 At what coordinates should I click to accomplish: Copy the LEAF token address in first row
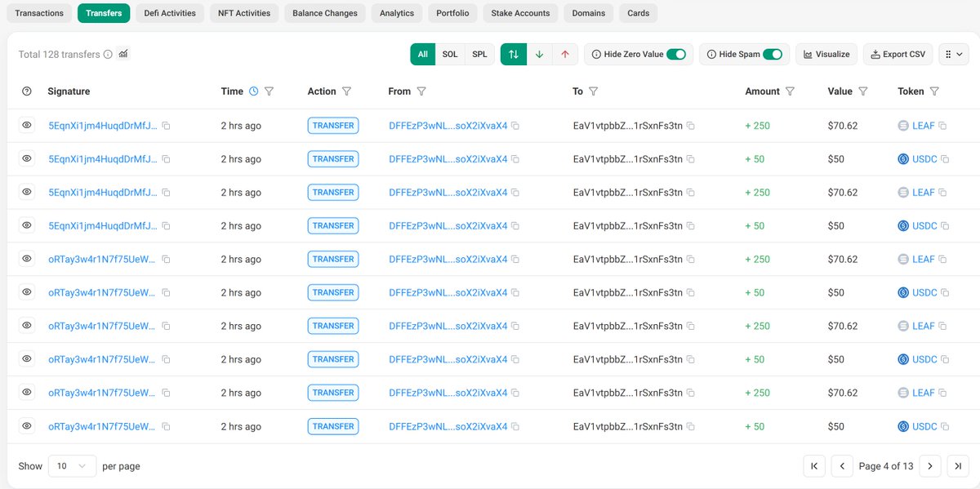coord(942,126)
